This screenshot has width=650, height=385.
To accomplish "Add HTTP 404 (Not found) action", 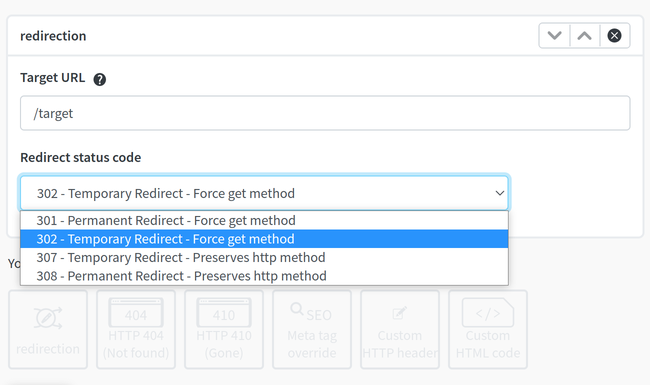I will click(136, 329).
